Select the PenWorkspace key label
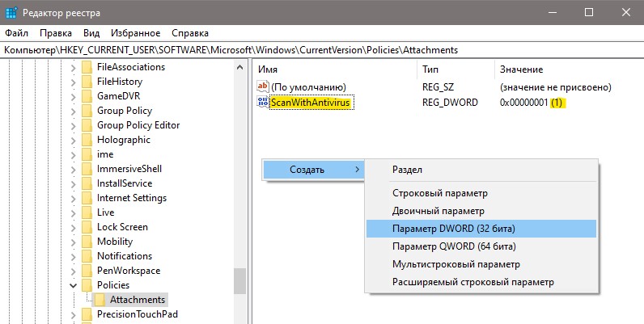Screen dimensions: 644x324 (129, 271)
